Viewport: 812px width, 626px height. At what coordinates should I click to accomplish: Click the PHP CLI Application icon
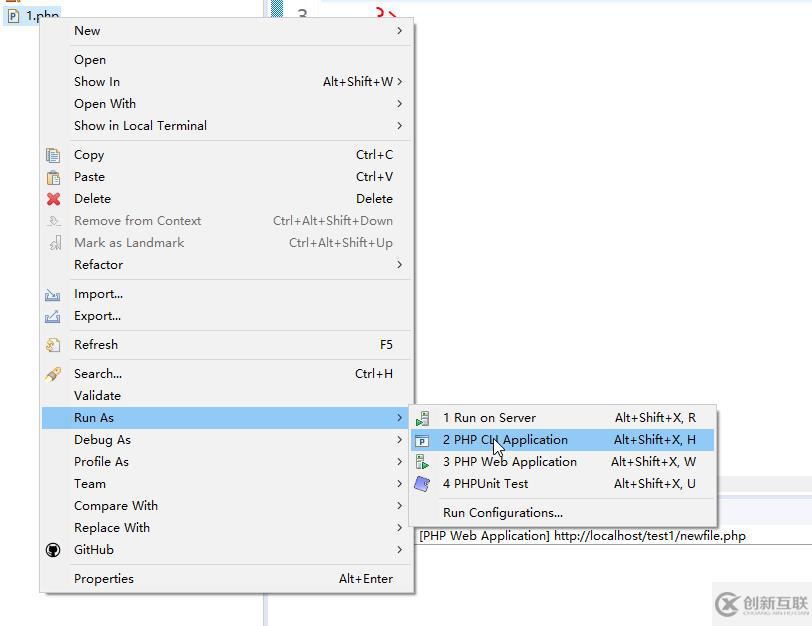[x=422, y=441]
